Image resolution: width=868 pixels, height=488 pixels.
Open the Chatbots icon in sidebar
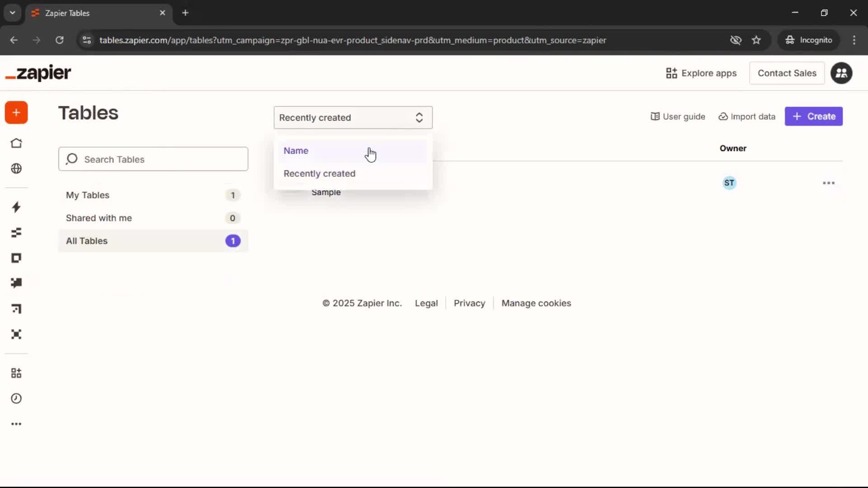[x=16, y=283]
